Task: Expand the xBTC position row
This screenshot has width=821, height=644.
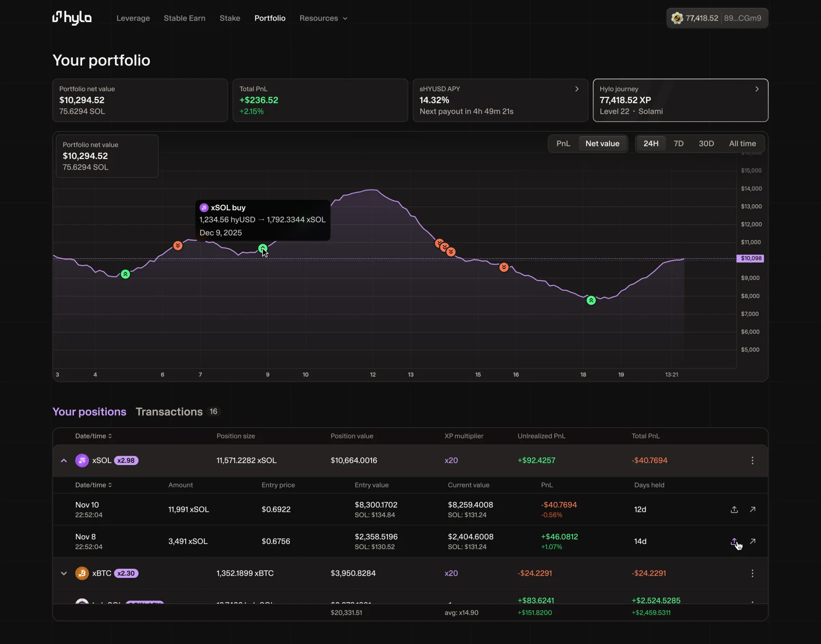Action: [x=64, y=573]
